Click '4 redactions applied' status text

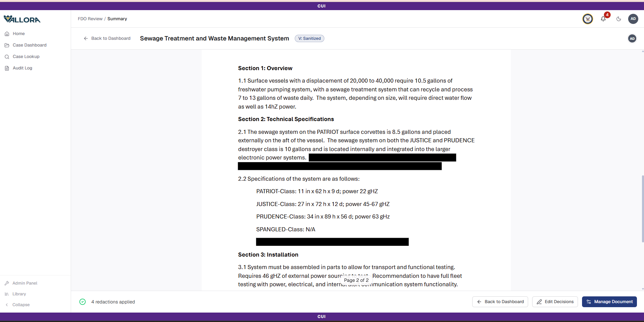pyautogui.click(x=113, y=302)
